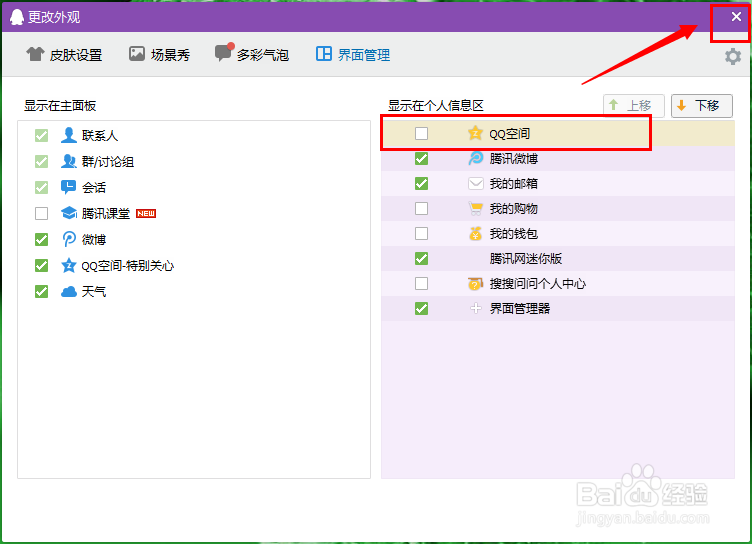Click the 群/讨论组 group icon
752x544 pixels.
click(x=69, y=161)
